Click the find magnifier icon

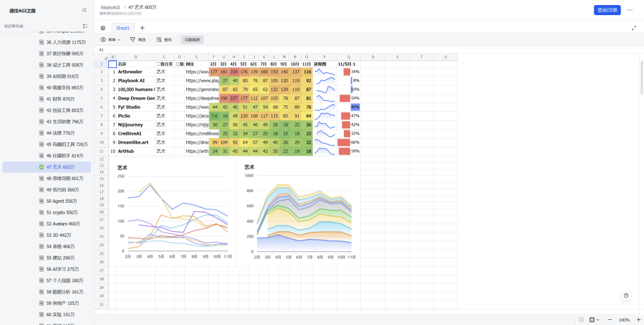[158, 40]
